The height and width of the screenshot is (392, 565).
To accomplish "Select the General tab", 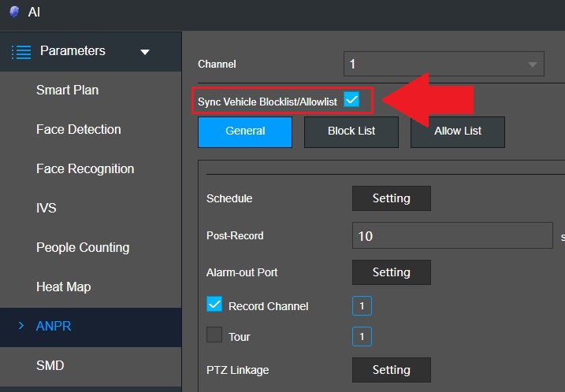I will point(245,131).
